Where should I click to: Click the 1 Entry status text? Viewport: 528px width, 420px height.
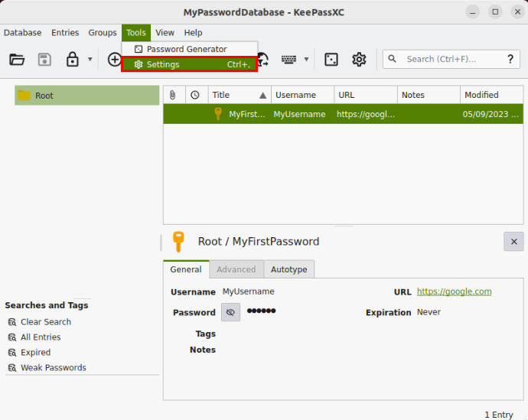tap(499, 415)
